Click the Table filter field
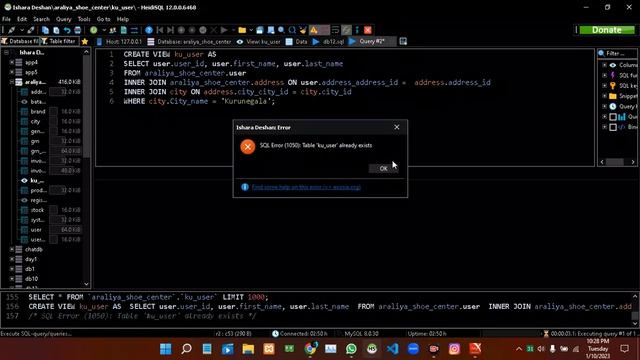 (x=60, y=41)
